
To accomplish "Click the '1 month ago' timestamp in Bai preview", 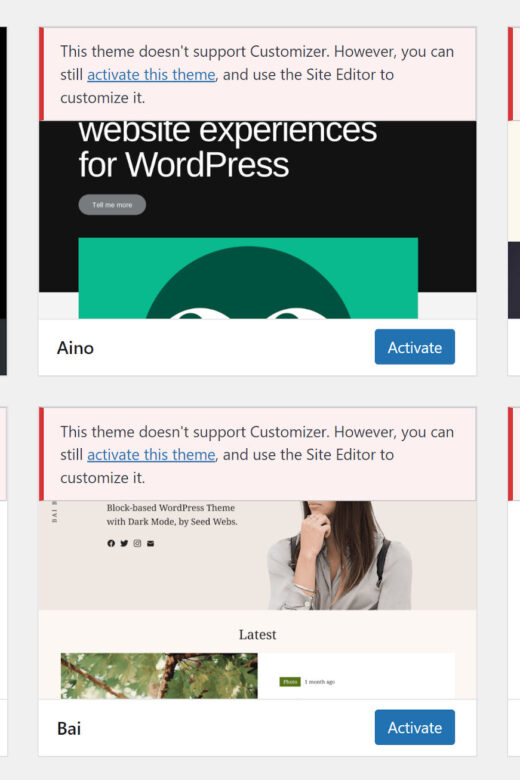I will [319, 682].
